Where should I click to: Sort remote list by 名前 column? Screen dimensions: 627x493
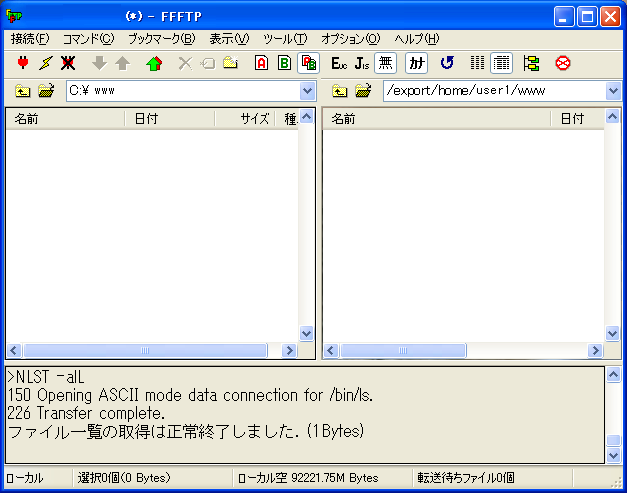[x=437, y=119]
